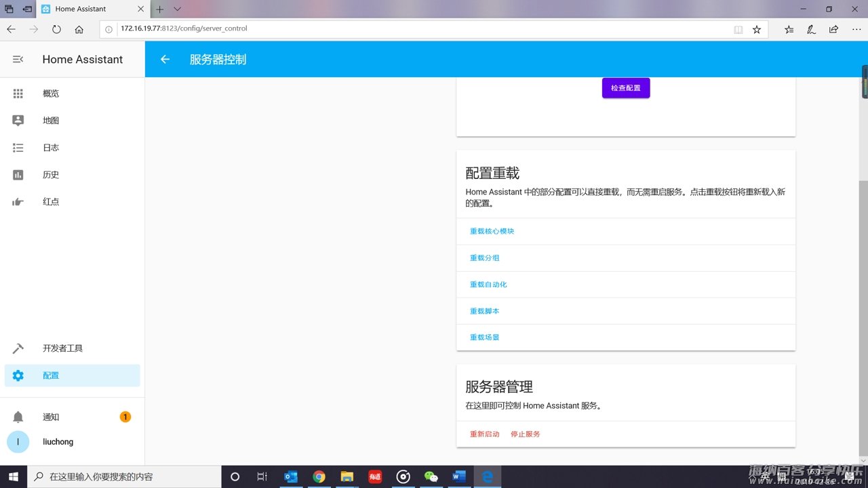Open a new browser tab
868x488 pixels.
[160, 9]
